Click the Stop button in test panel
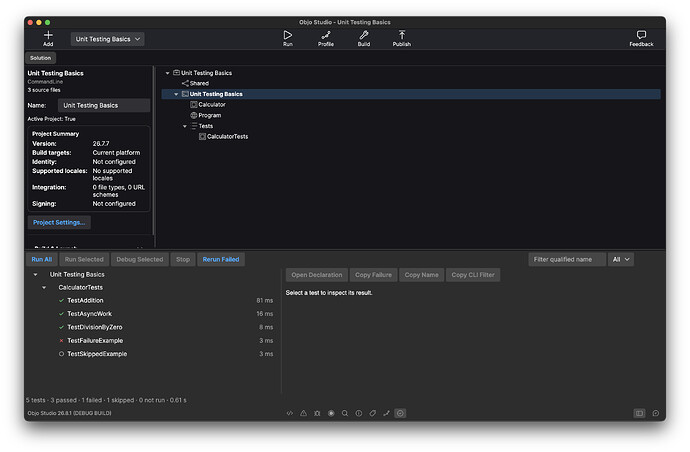 (183, 260)
